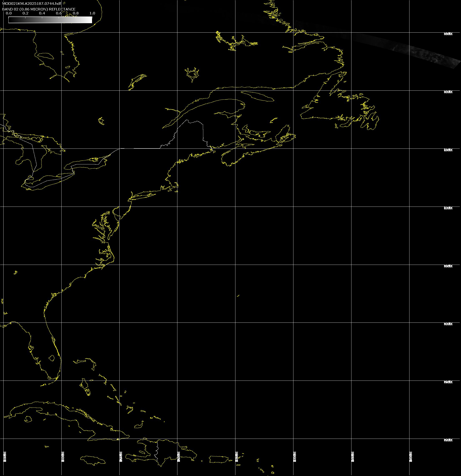Select the 55.0 latitude label
This screenshot has width=461, height=476.
click(448, 34)
